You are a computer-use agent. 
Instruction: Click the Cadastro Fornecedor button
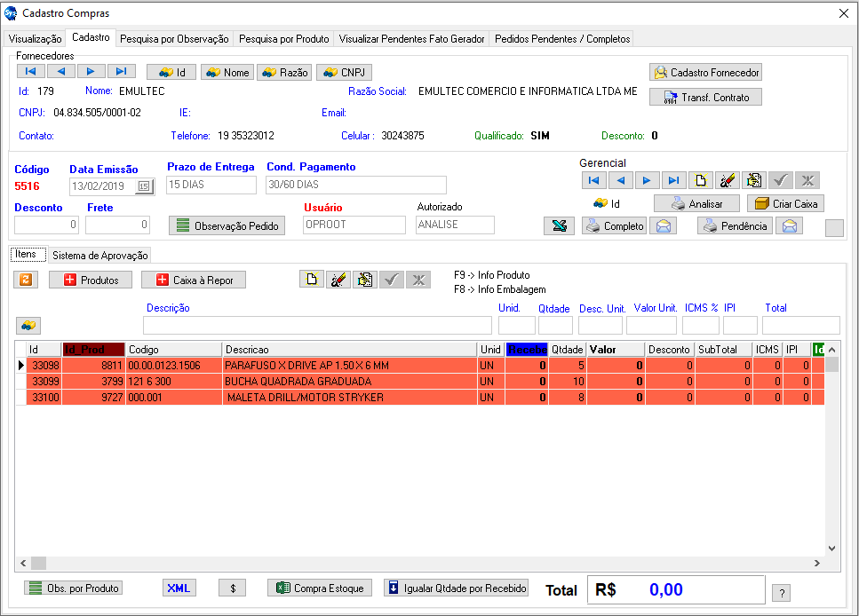click(x=705, y=73)
